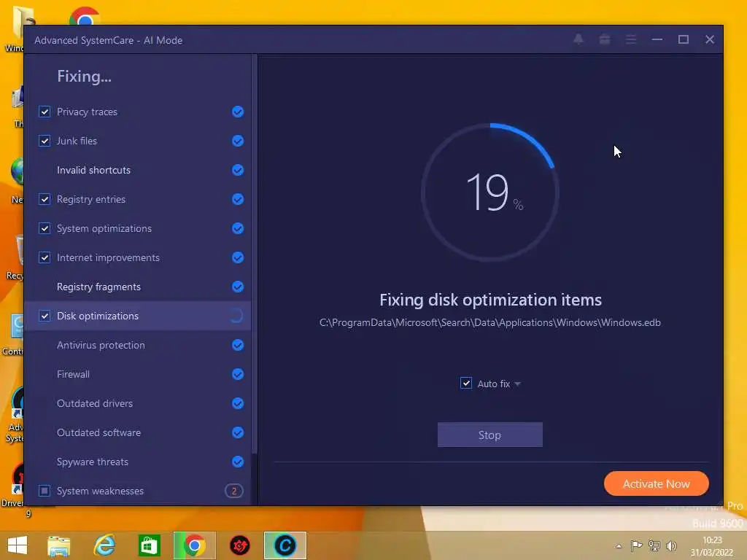Click the notification bell icon in title bar
The height and width of the screenshot is (560, 747).
click(578, 39)
